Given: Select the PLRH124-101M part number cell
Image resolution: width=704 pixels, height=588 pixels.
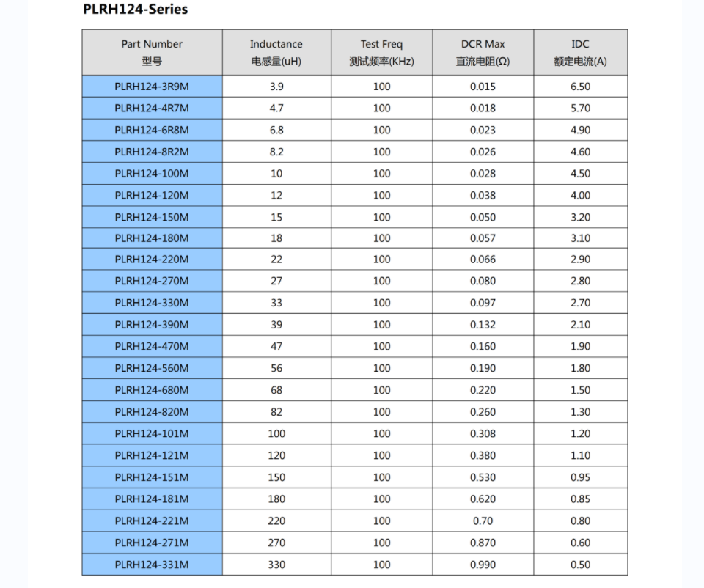Looking at the screenshot, I should [x=152, y=434].
